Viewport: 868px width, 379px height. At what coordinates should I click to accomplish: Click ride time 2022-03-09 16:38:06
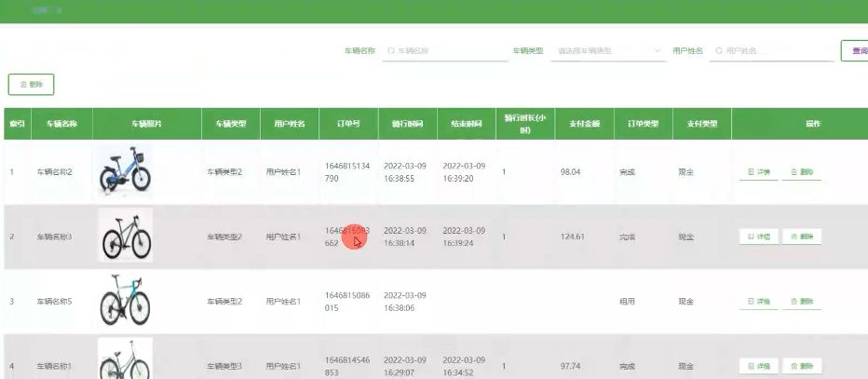pyautogui.click(x=404, y=302)
